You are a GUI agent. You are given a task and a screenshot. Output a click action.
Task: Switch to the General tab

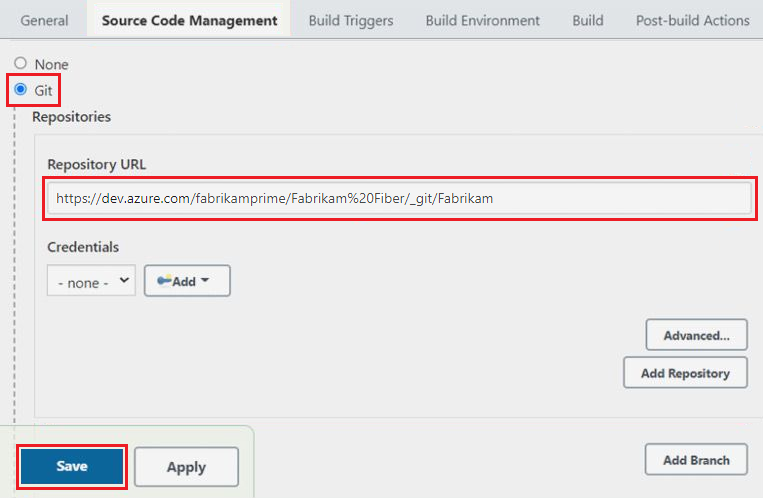click(45, 20)
